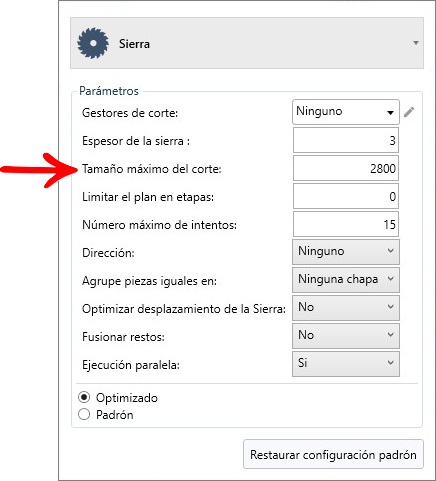Click Restaurar configuración padrón button

pos(333,454)
